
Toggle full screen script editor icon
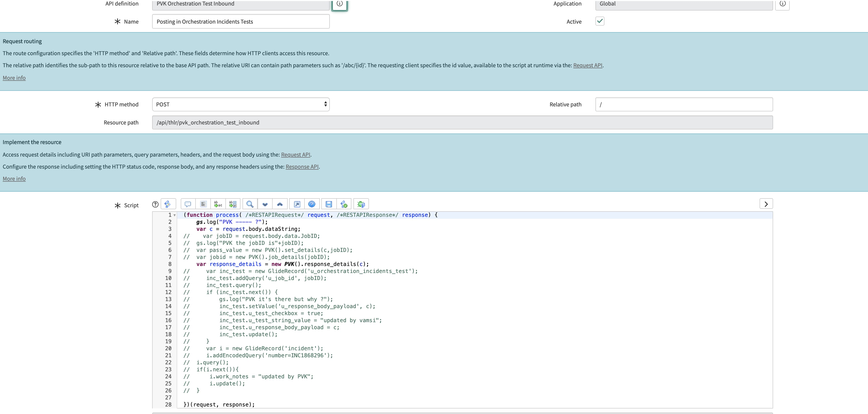coord(297,204)
